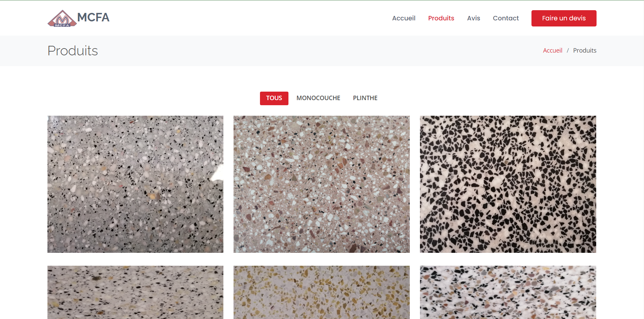Open the grey speckled terrazzo product image
Screen dimensions: 644x319
(x=135, y=184)
